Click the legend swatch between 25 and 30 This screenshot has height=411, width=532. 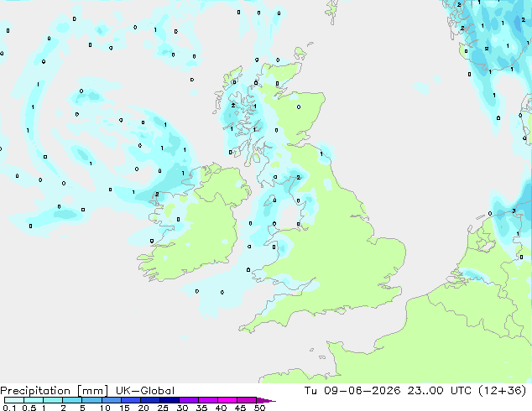170,400
